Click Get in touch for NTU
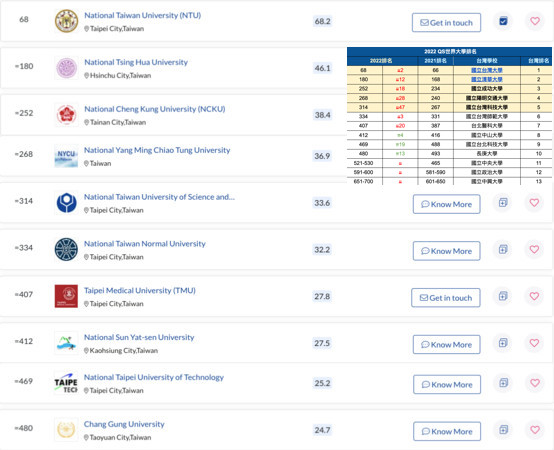This screenshot has height=450, width=554. point(446,23)
